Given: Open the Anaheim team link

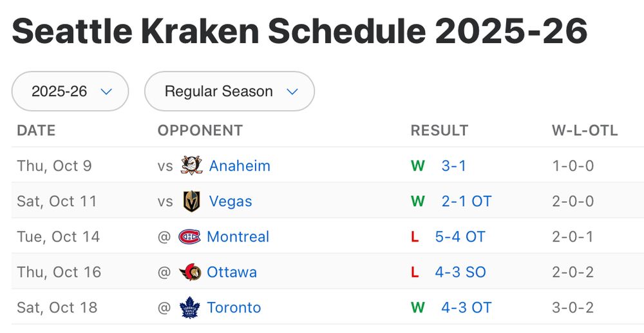Looking at the screenshot, I should 240,166.
